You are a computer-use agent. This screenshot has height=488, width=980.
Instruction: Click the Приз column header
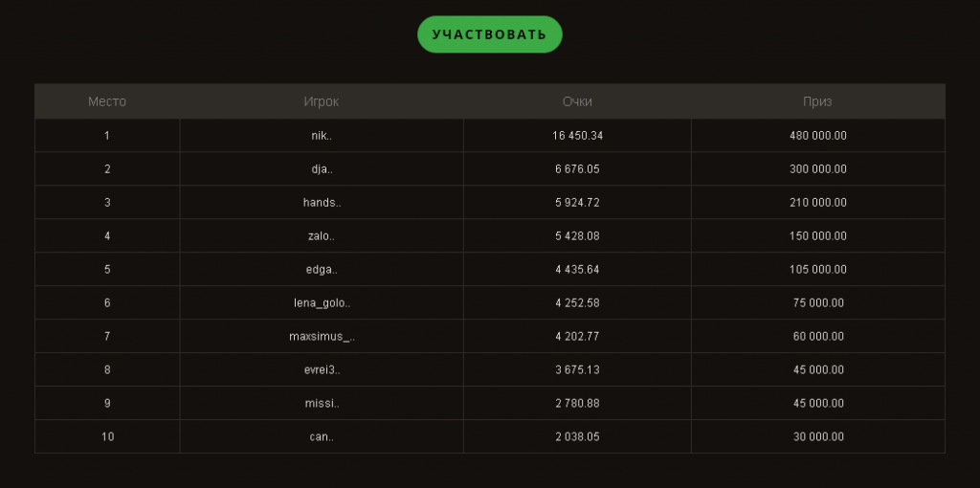pyautogui.click(x=817, y=101)
